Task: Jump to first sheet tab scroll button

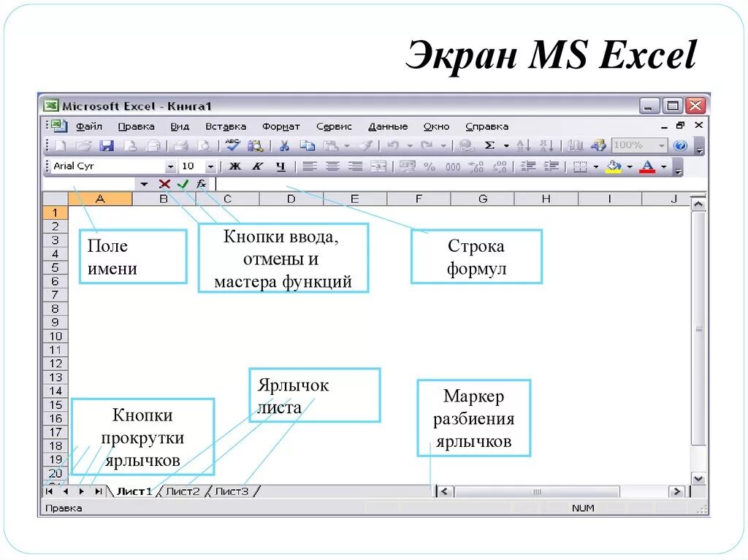Action: (x=49, y=491)
